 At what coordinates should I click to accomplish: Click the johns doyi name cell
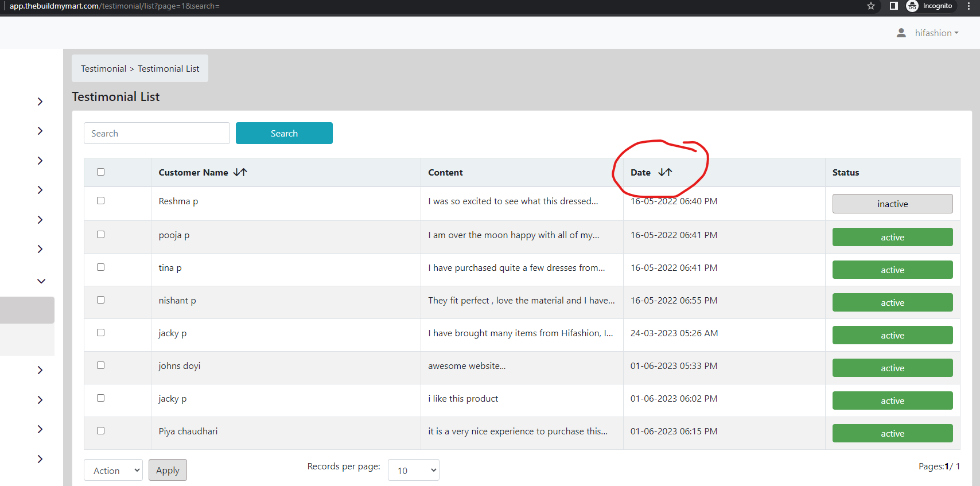pyautogui.click(x=180, y=366)
